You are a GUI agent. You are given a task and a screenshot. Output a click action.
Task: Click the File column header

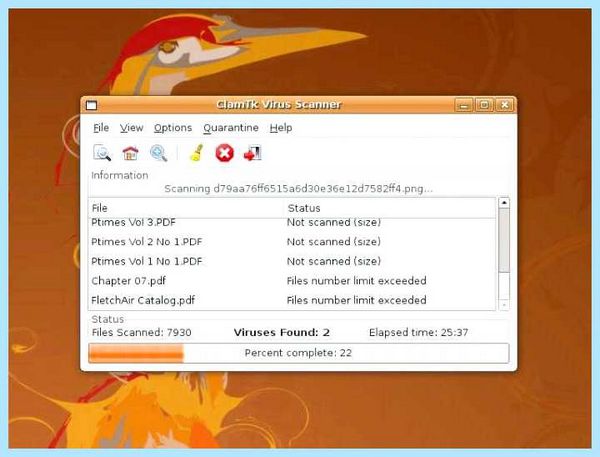click(x=187, y=208)
